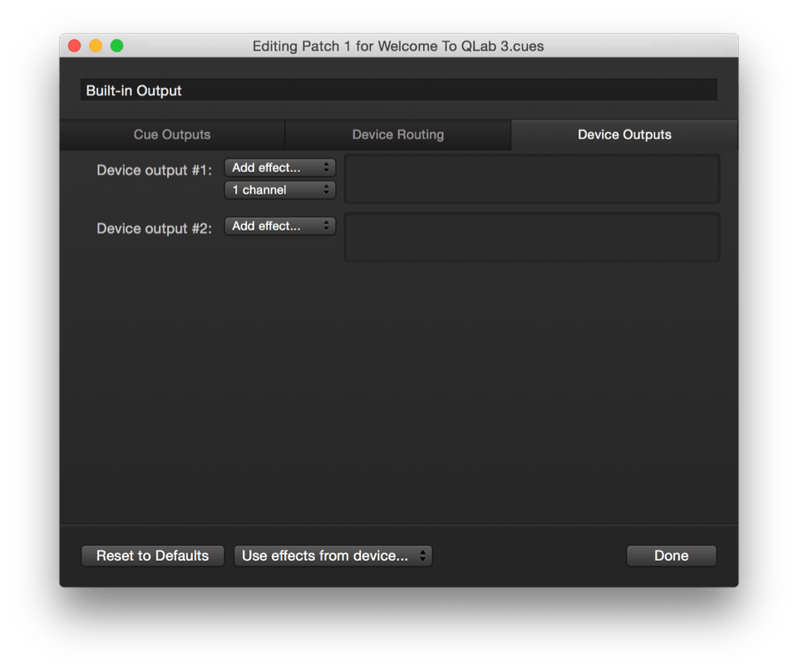Click the Built-in Output name field
This screenshot has width=798, height=672.
tap(398, 91)
